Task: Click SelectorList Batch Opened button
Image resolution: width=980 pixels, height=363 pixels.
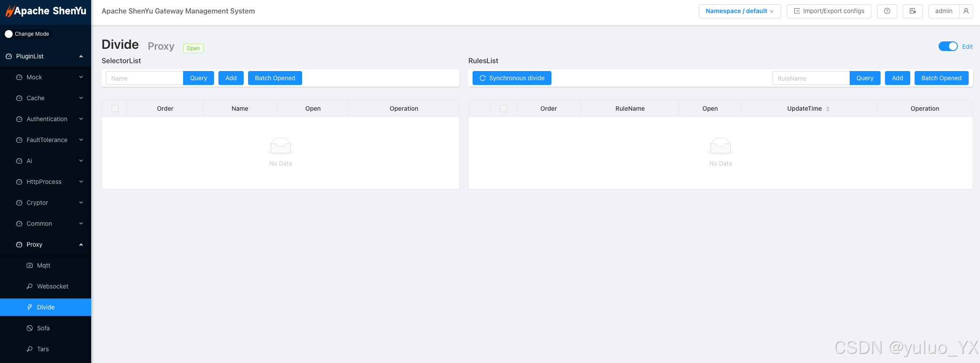Action: coord(275,78)
